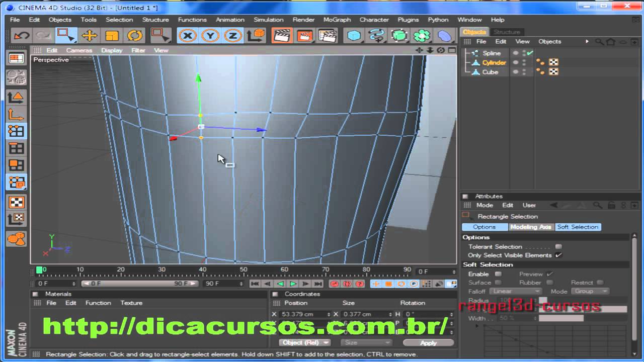The image size is (644, 362).
Task: Click the Make Editable icon
Action: pyautogui.click(x=17, y=77)
